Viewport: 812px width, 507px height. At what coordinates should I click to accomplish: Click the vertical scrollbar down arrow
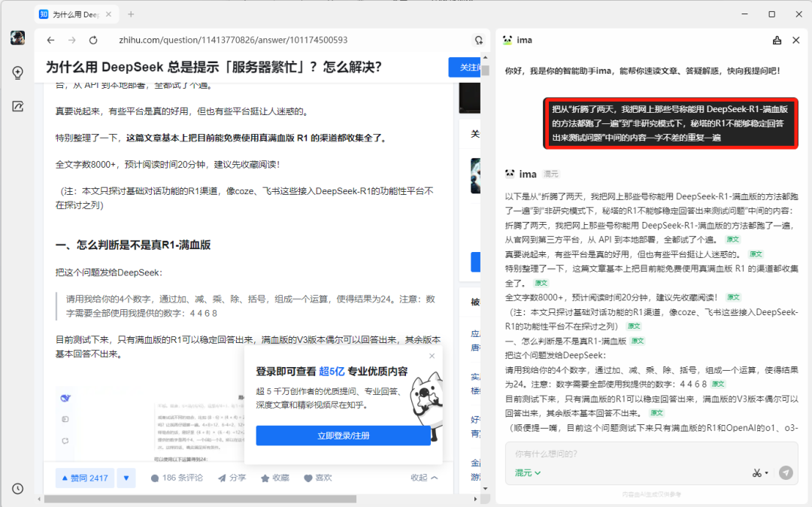[485, 488]
